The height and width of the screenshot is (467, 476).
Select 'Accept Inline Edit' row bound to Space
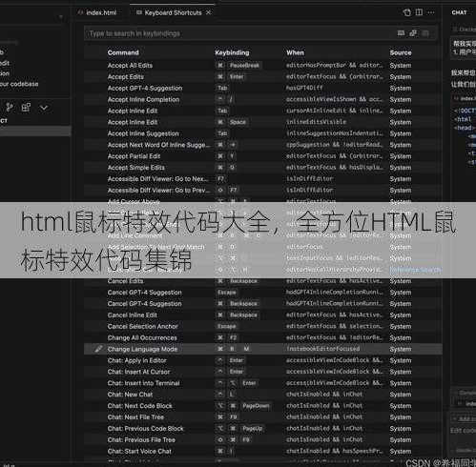(x=263, y=122)
